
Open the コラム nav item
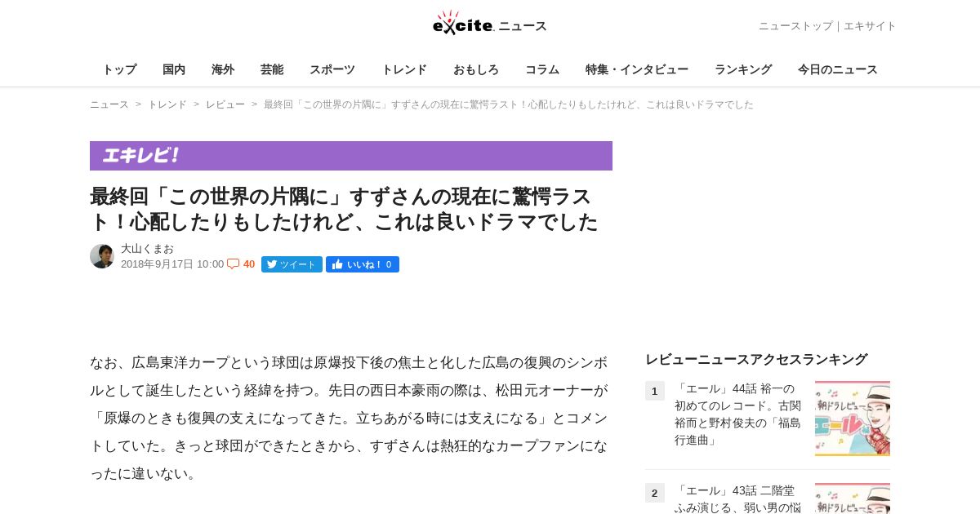tap(542, 69)
